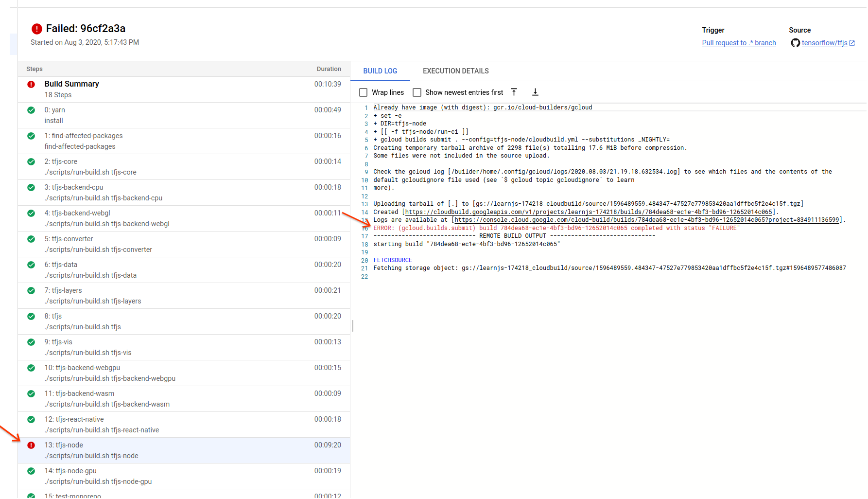Select step 5: tfjs-converter
Viewport: 868px width, 499px height.
click(184, 244)
